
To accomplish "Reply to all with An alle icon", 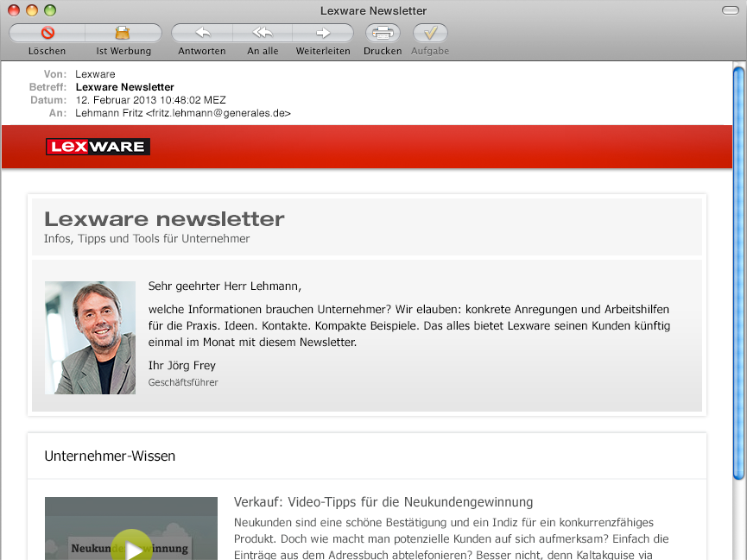I will click(x=263, y=33).
